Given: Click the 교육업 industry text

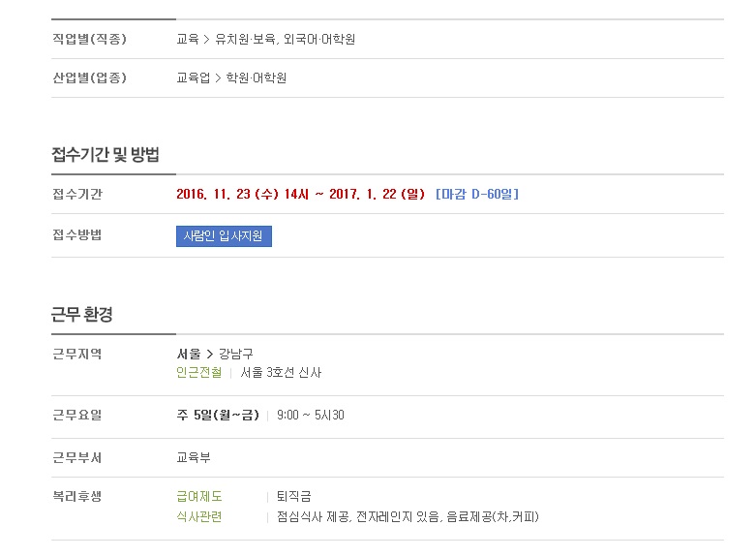Looking at the screenshot, I should (194, 77).
